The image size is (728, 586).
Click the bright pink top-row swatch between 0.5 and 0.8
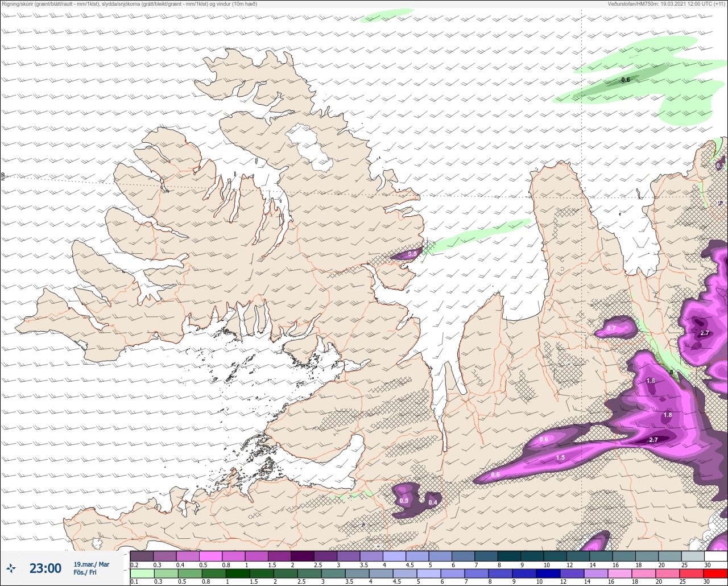[210, 556]
